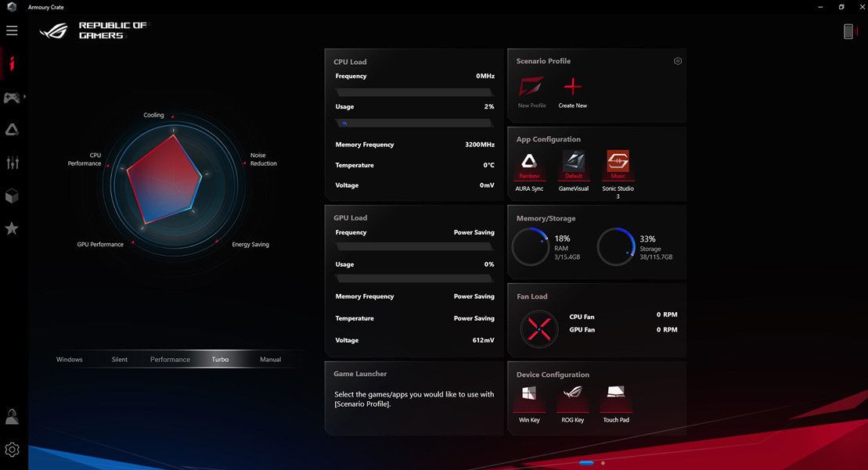
Task: Switch to Performance mode
Action: [170, 360]
